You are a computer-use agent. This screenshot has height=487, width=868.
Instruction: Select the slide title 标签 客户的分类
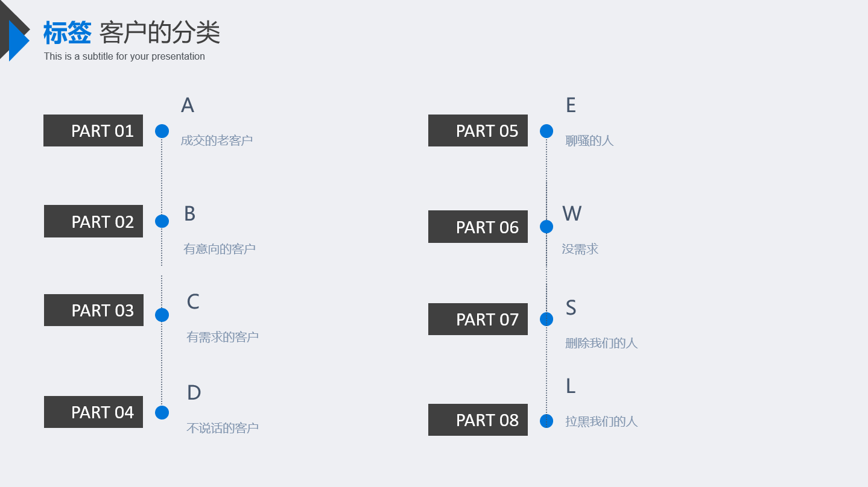(131, 33)
